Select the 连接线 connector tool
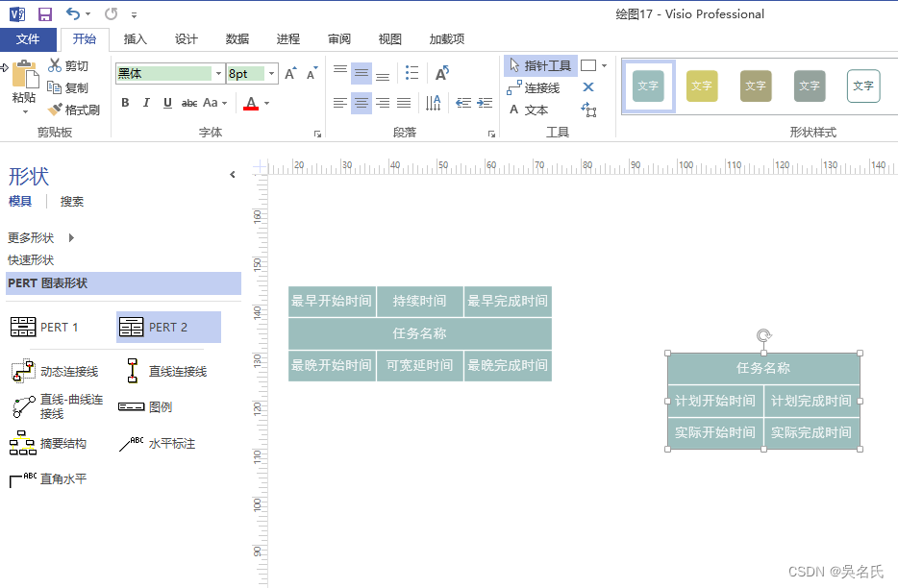Image resolution: width=898 pixels, height=588 pixels. (x=534, y=87)
